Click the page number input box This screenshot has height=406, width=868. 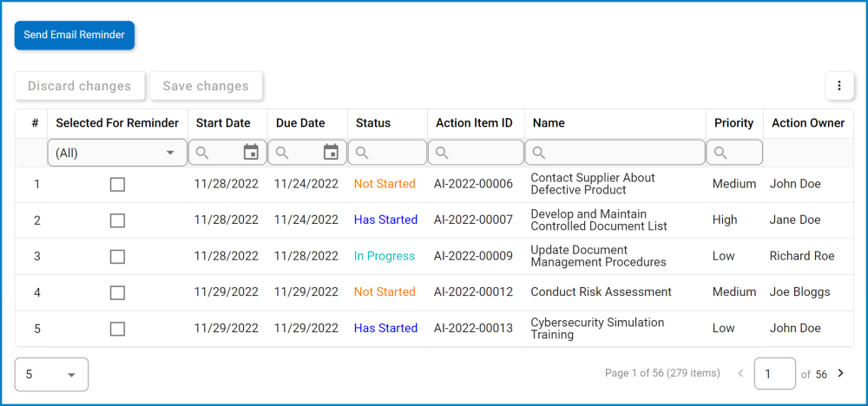coord(774,374)
